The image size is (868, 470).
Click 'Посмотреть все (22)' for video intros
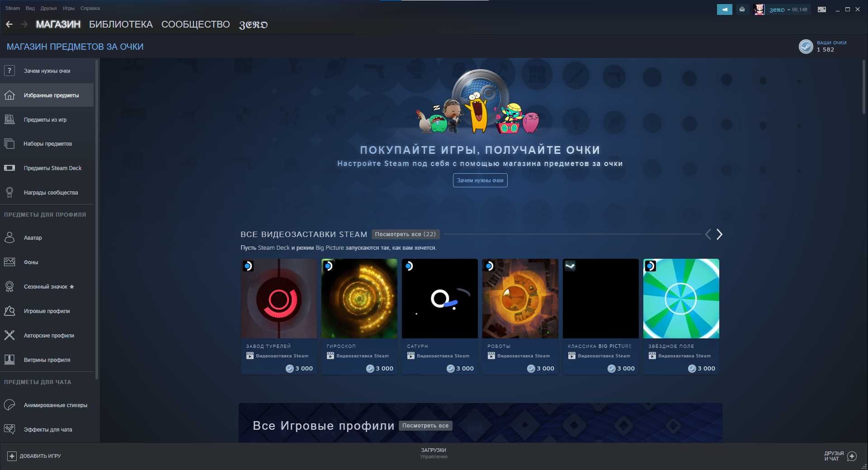click(405, 234)
